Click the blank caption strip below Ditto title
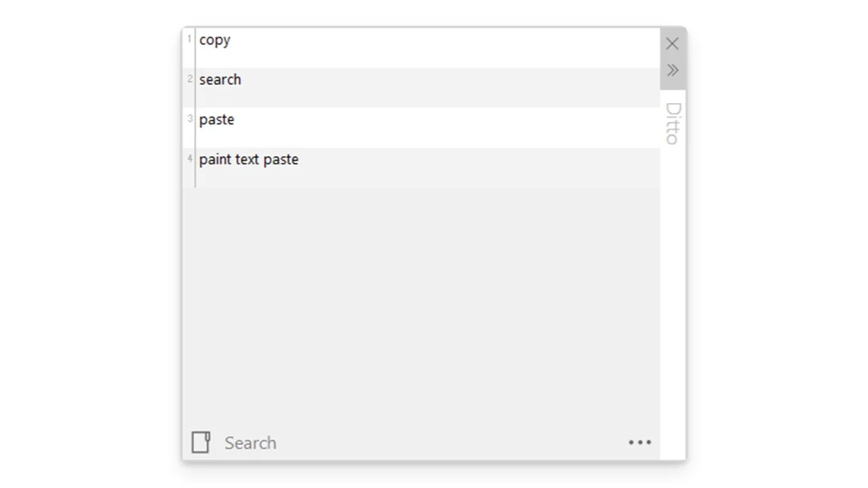This screenshot has height=488, width=868. pos(672,303)
